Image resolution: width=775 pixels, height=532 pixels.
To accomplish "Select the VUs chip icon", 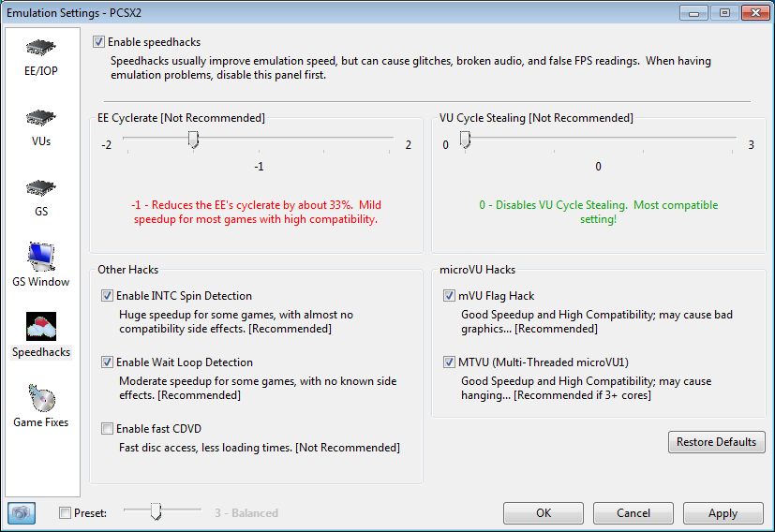I will [41, 119].
